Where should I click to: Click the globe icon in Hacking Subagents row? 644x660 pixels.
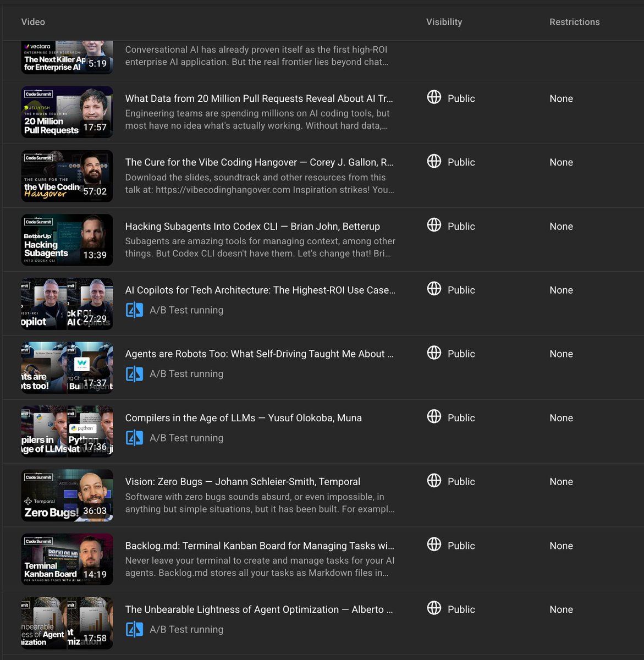click(x=434, y=225)
